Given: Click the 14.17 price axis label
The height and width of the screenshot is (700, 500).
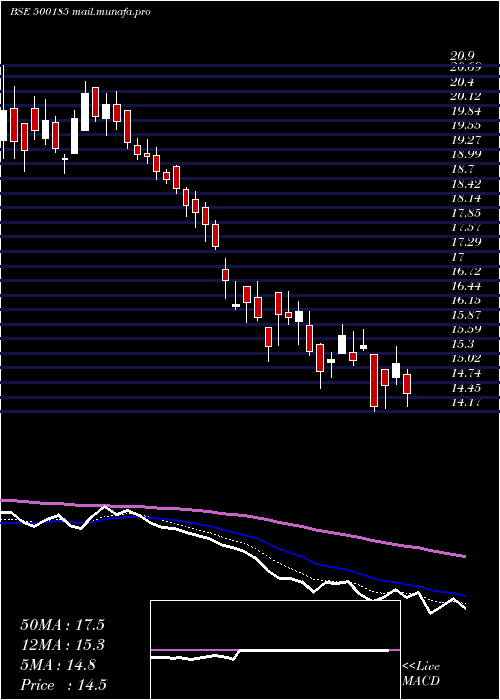Looking at the screenshot, I should click(x=466, y=402).
